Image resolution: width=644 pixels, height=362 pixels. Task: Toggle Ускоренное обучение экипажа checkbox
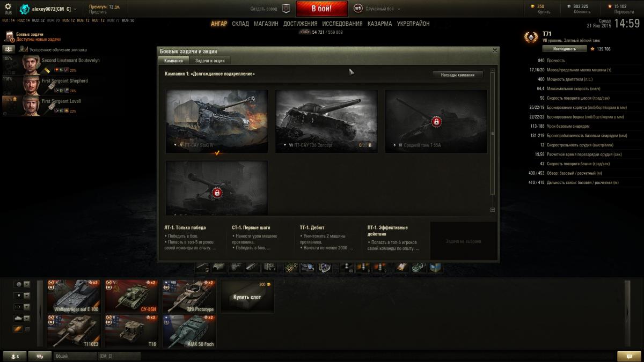click(x=25, y=49)
